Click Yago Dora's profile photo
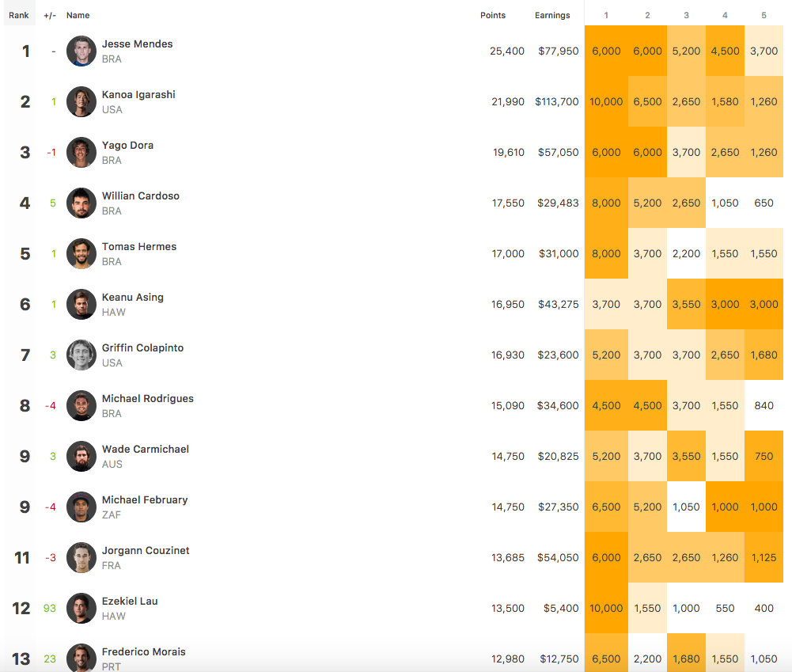This screenshot has width=792, height=672. pyautogui.click(x=81, y=153)
